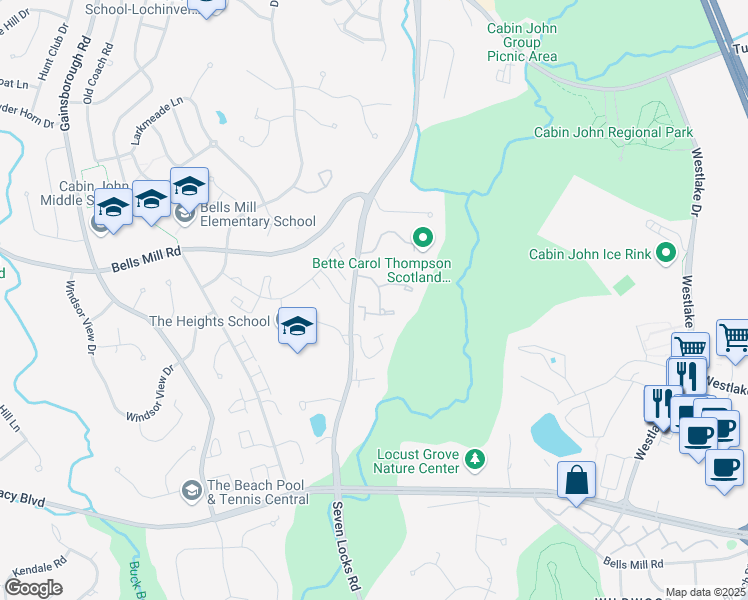This screenshot has height=600, width=748.
Task: Click The Heights School graduation cap marker
Action: pyautogui.click(x=297, y=329)
